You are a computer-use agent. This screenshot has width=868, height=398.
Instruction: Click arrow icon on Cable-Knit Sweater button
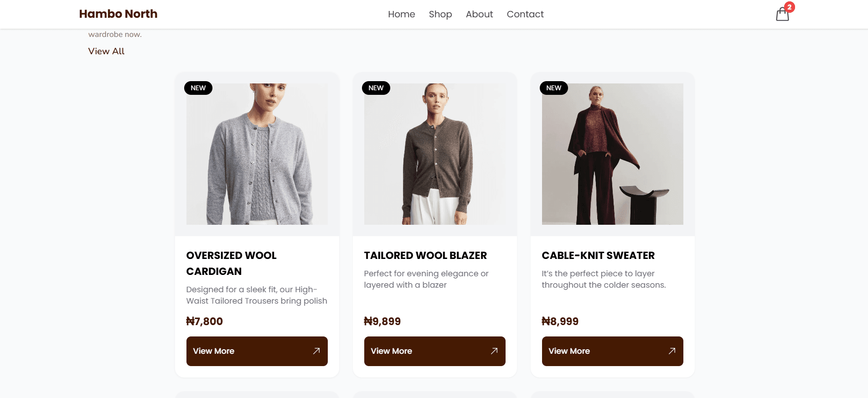[x=672, y=351]
